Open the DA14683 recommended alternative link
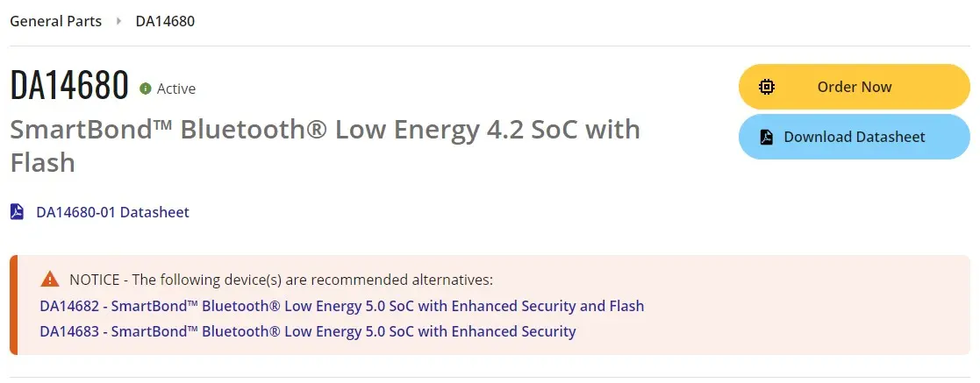This screenshot has width=980, height=383. (x=307, y=331)
